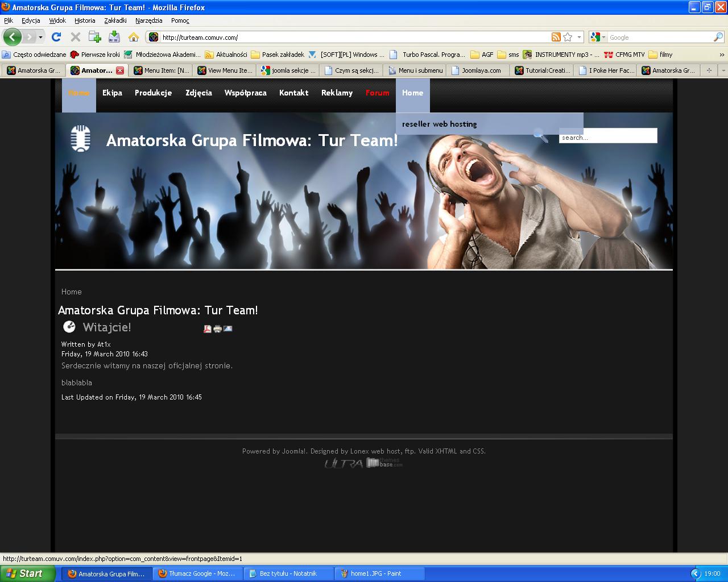Open the search engine selector dropdown
This screenshot has height=582, width=728.
[x=598, y=37]
